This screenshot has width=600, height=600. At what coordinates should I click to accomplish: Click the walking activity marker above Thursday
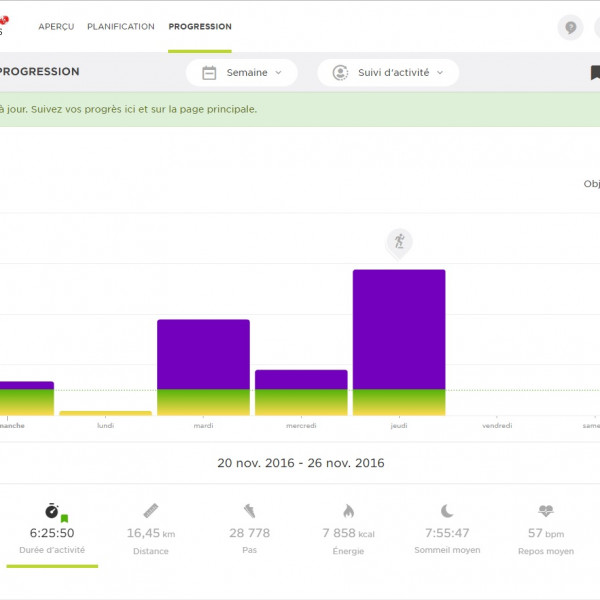point(399,241)
